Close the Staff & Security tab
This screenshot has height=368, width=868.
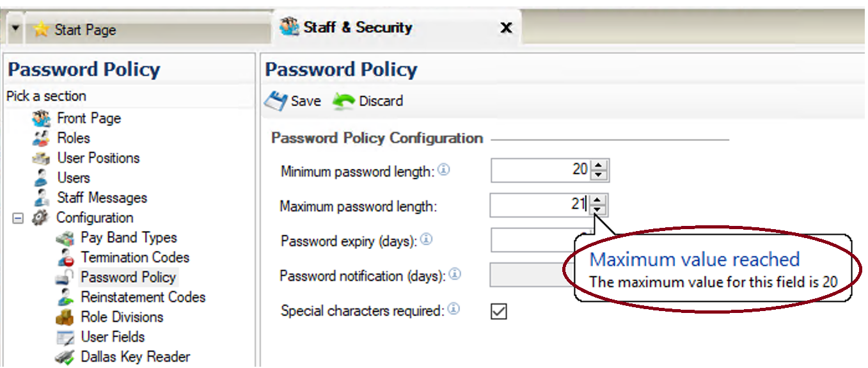point(506,28)
